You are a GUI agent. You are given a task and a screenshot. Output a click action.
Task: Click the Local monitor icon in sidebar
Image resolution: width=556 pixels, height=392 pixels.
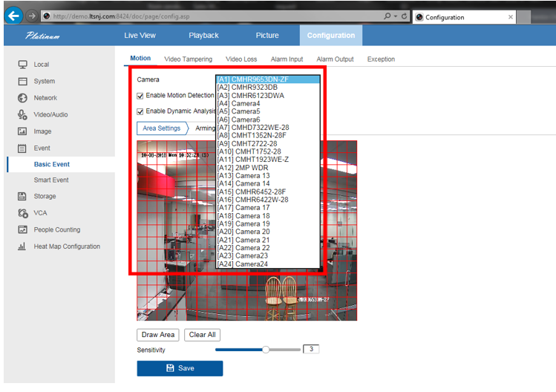pyautogui.click(x=22, y=65)
